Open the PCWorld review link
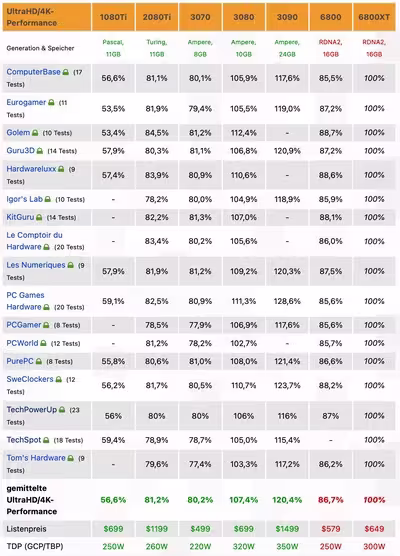This screenshot has width=400, height=556. coord(22,343)
